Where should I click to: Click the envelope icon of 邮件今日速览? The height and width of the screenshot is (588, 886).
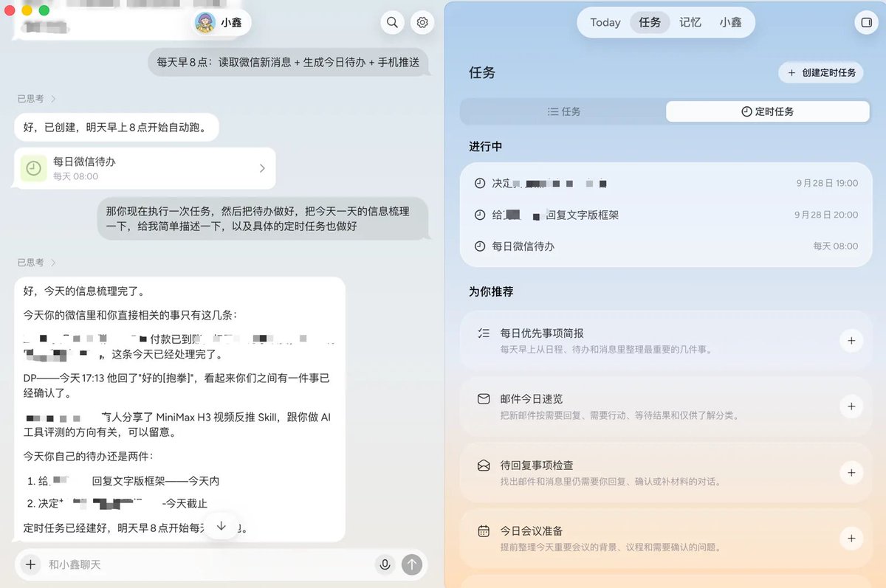(x=484, y=398)
